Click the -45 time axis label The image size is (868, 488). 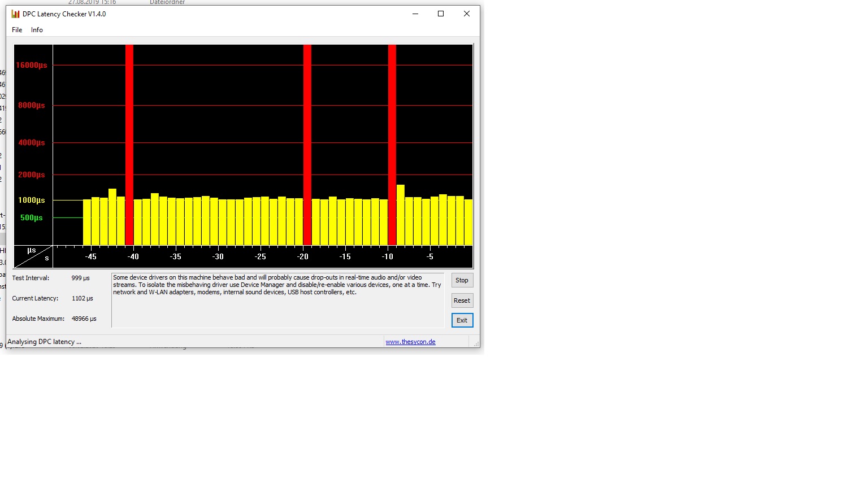pyautogui.click(x=90, y=256)
